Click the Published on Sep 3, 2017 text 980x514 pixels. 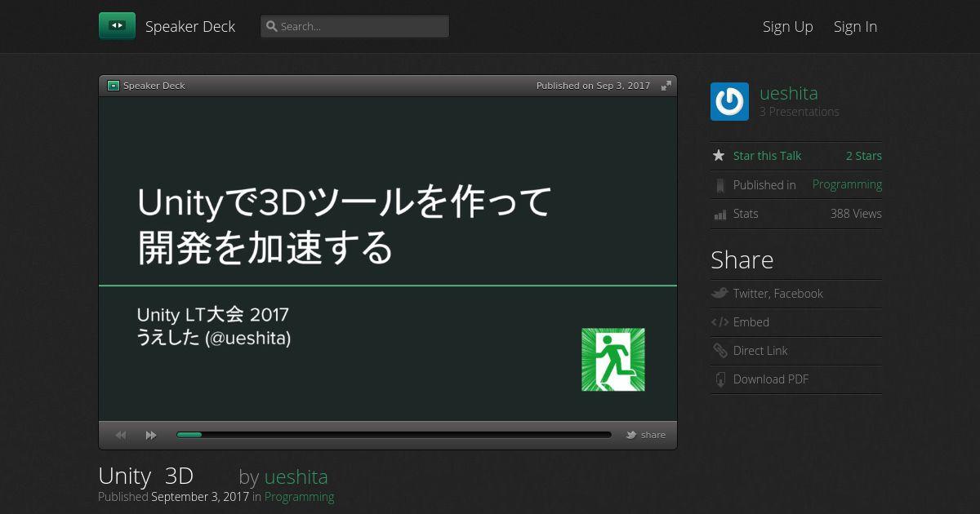[x=593, y=86]
